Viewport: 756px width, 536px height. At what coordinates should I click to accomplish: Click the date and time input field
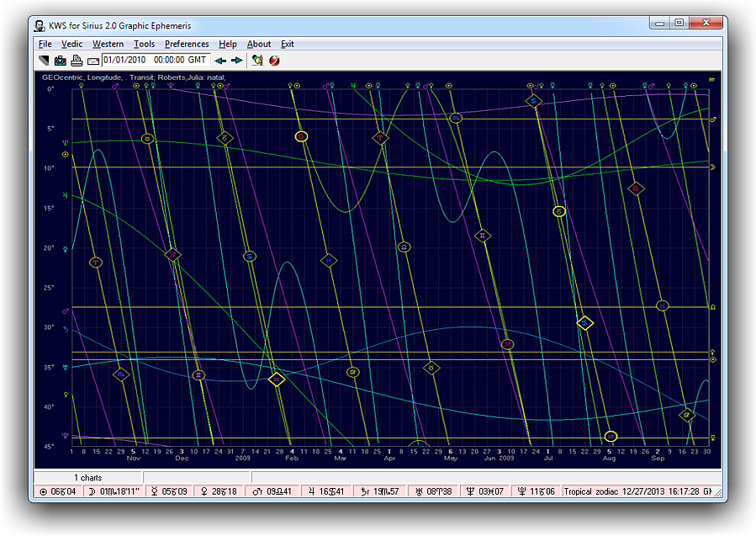click(156, 61)
